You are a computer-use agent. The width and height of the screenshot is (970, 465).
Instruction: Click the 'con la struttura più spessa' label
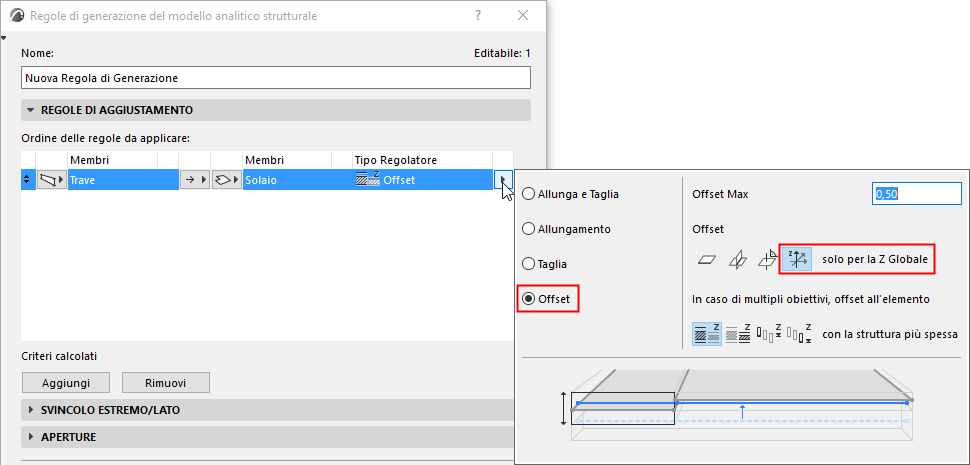pyautogui.click(x=890, y=335)
